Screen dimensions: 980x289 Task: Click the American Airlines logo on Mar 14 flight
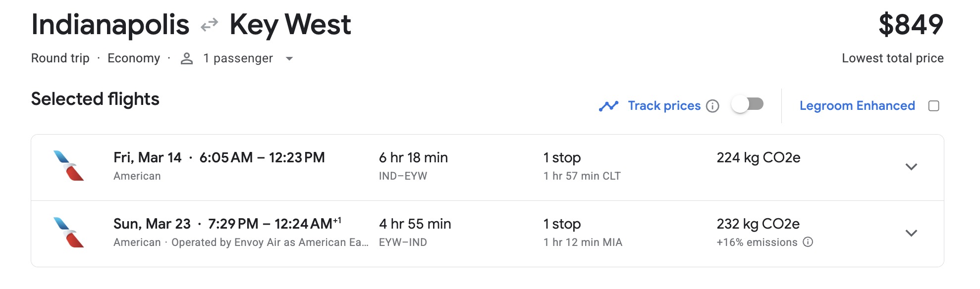(69, 166)
